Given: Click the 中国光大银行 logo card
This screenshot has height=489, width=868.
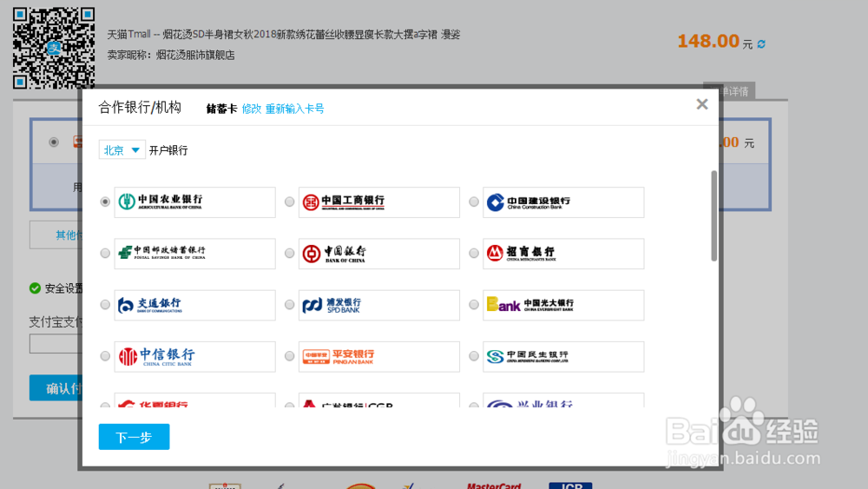Looking at the screenshot, I should [563, 305].
